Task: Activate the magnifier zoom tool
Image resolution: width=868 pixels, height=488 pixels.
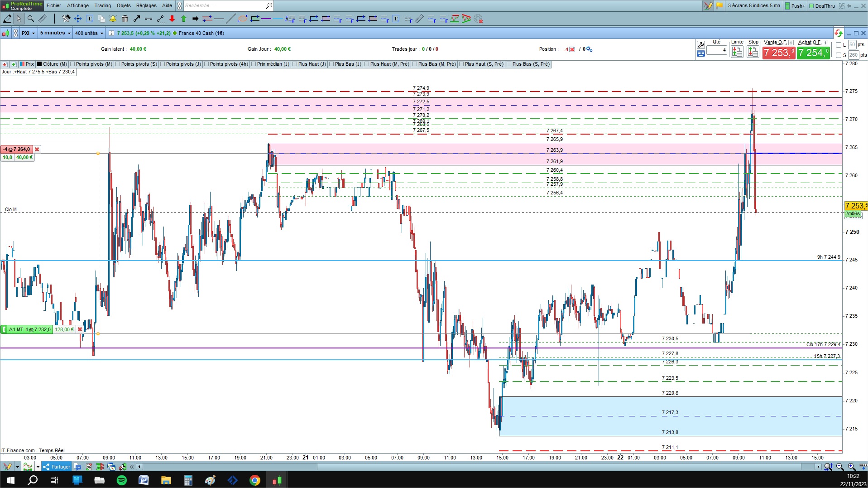Action: point(31,19)
